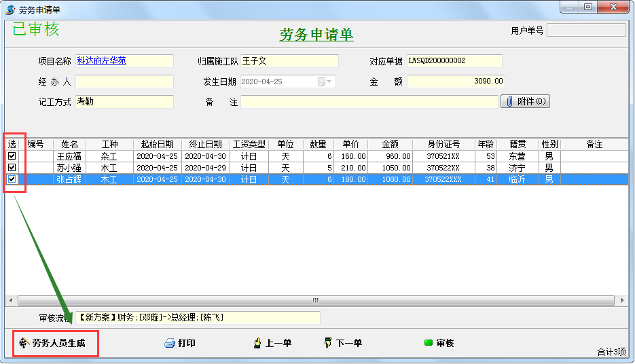
Task: Click the printer icon for 打印
Action: coord(170,344)
